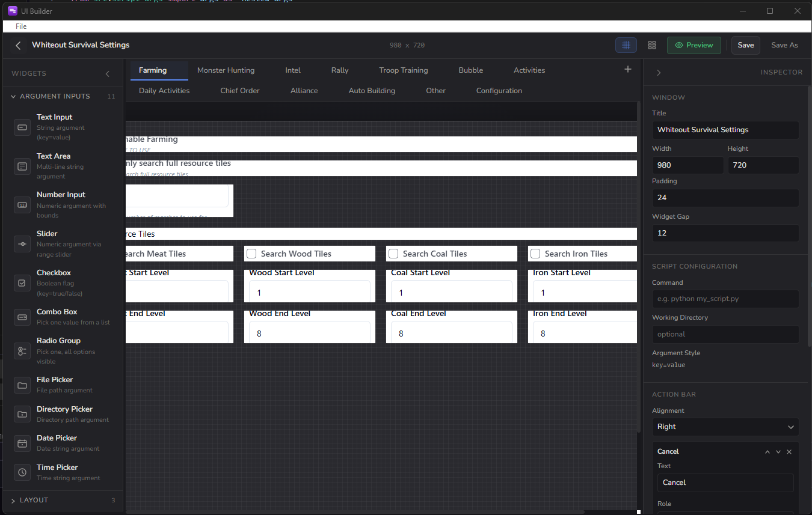Click the UI Builder app logo
Viewport: 812px width, 515px height.
[12, 11]
